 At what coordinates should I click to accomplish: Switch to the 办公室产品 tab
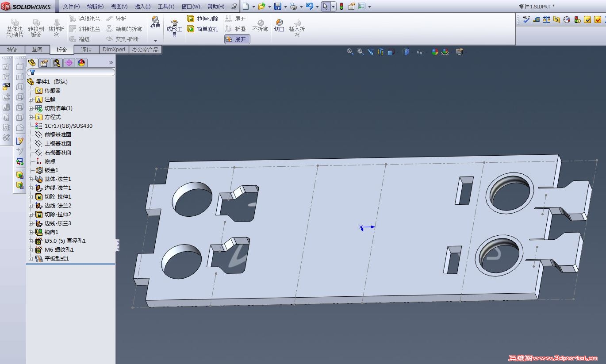point(145,50)
